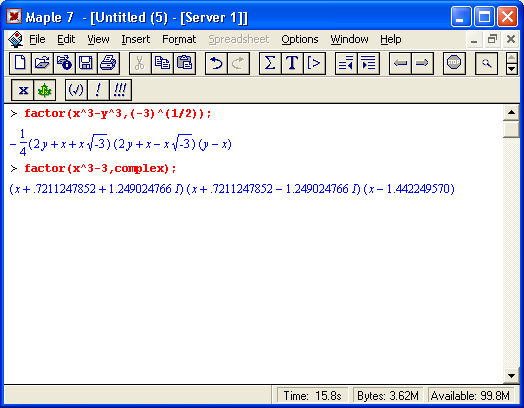Go forward with the right arrow icon
Viewport: 524px width, 408px height.
pyautogui.click(x=422, y=63)
